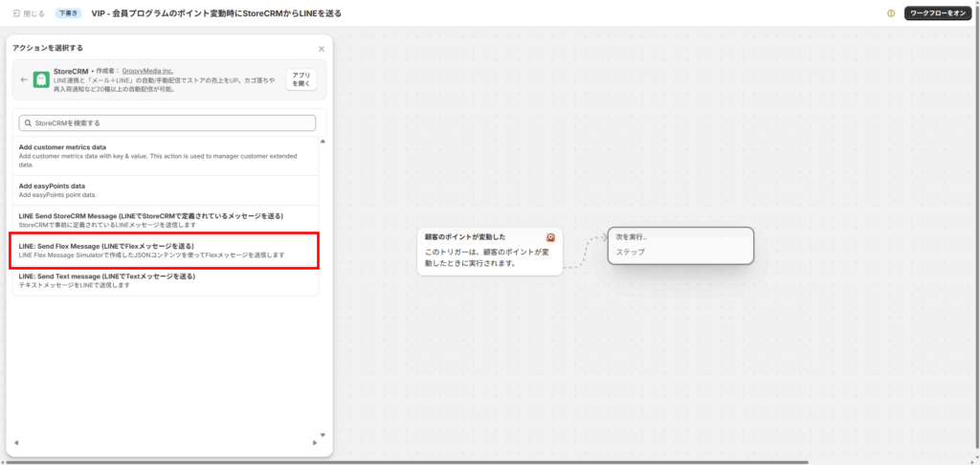Select the 顧客のポイントが変動した trigger node
980x465 pixels.
[489, 252]
